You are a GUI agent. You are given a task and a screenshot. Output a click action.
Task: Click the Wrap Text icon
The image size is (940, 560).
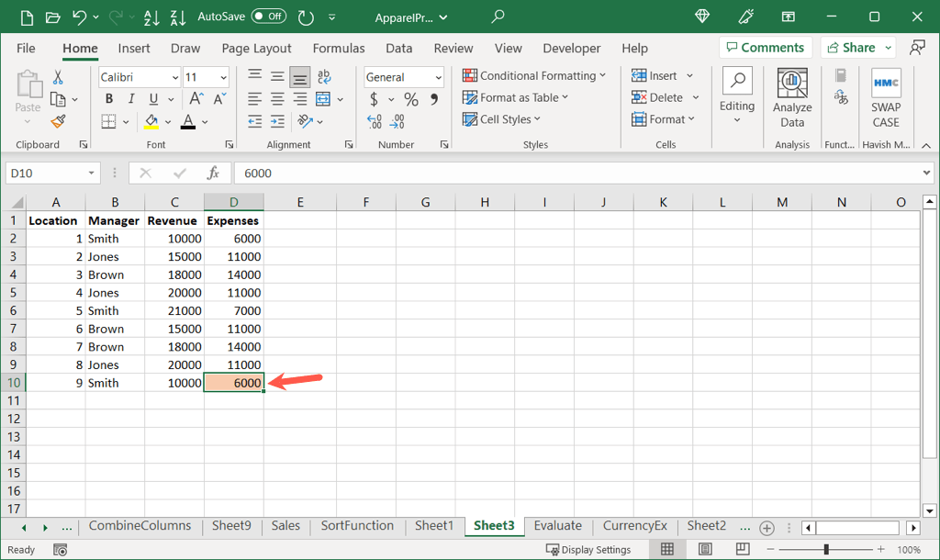pyautogui.click(x=323, y=77)
